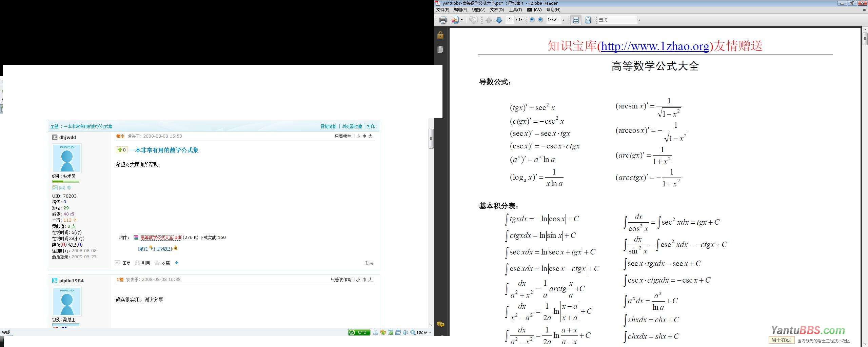The height and width of the screenshot is (347, 868).
Task: Toggle 只看楼主 filter on first post
Action: coord(342,136)
